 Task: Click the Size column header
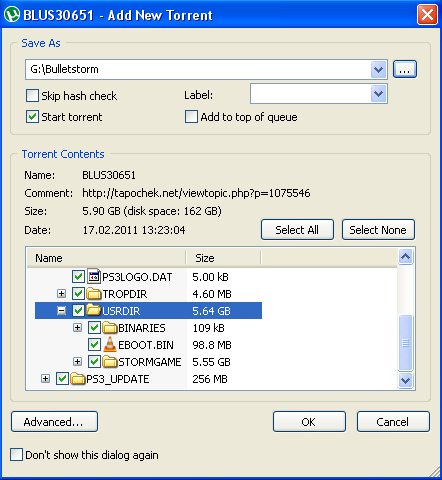click(x=223, y=258)
